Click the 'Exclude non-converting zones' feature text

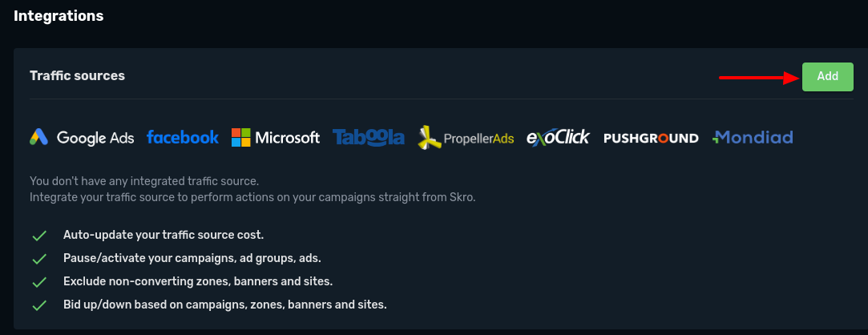[197, 282]
